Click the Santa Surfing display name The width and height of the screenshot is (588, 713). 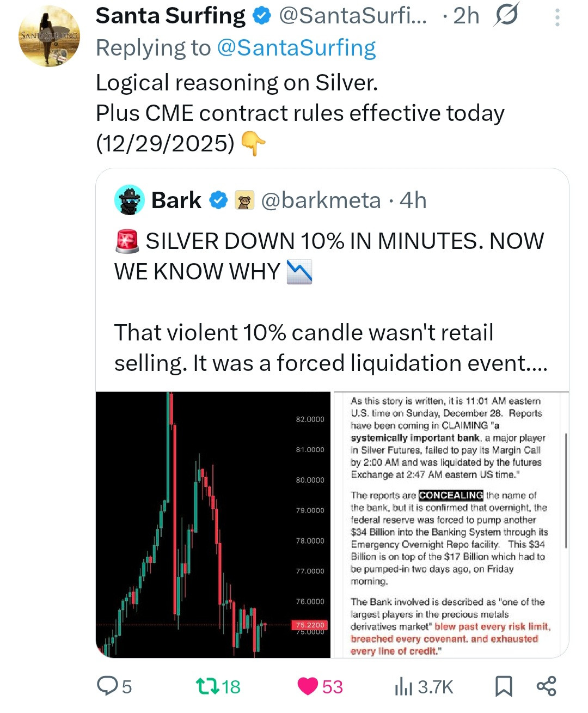pos(170,16)
